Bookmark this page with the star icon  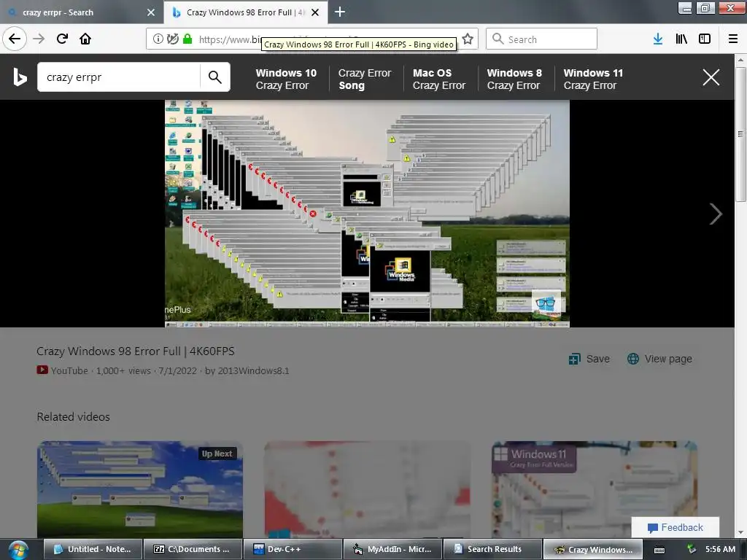tap(468, 39)
